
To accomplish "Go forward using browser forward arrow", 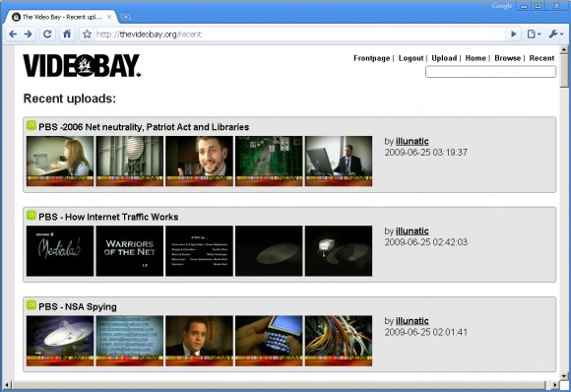I will pyautogui.click(x=28, y=34).
